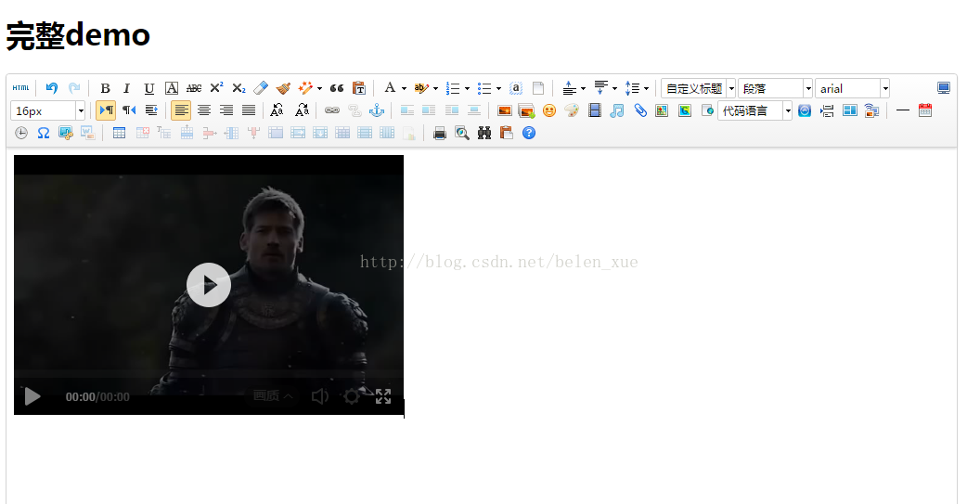Toggle subscript

(x=239, y=88)
